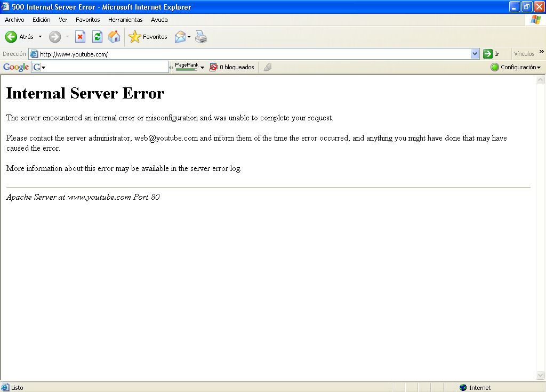Open the Edición menu
The image size is (546, 392).
[42, 20]
